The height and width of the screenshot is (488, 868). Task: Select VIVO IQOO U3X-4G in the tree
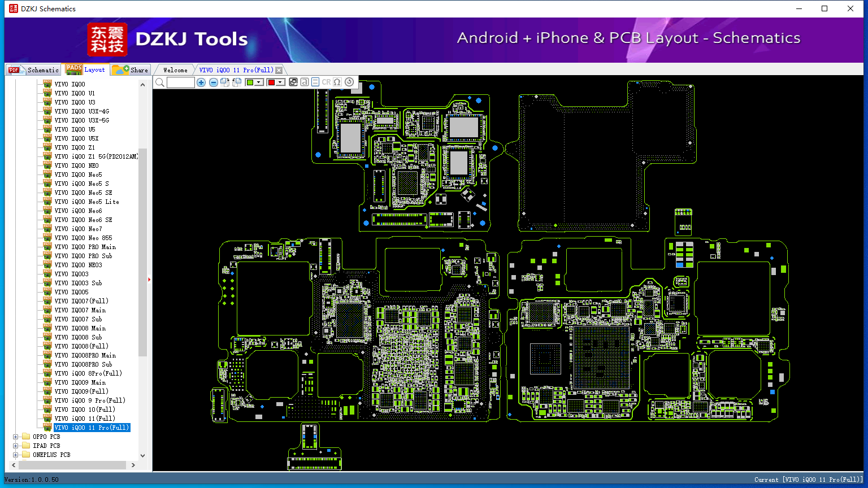(x=81, y=111)
